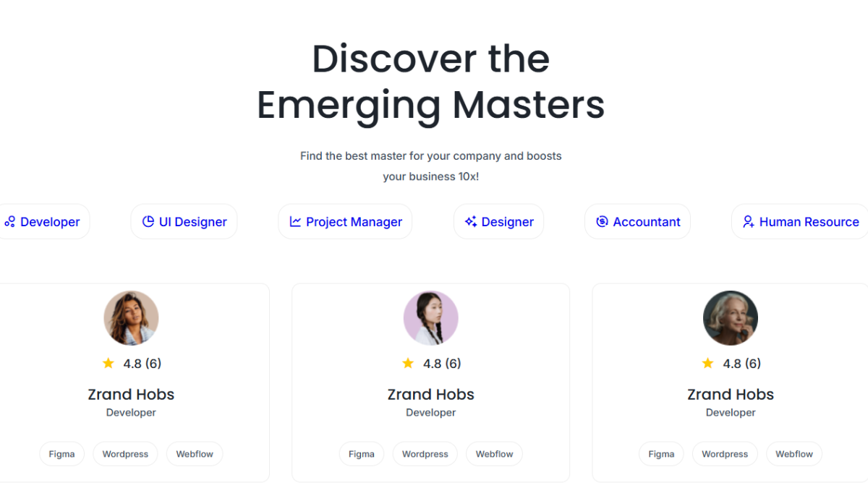
Task: Click the Figma tag on the left card
Action: pyautogui.click(x=61, y=454)
